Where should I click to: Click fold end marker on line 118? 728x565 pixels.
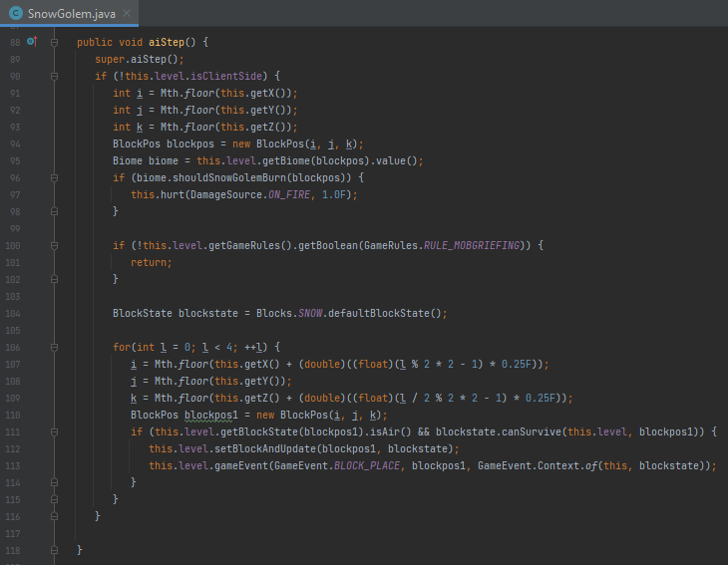point(54,550)
